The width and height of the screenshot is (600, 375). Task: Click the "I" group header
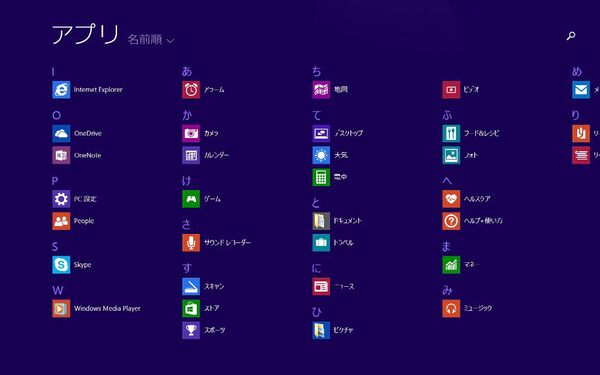53,72
